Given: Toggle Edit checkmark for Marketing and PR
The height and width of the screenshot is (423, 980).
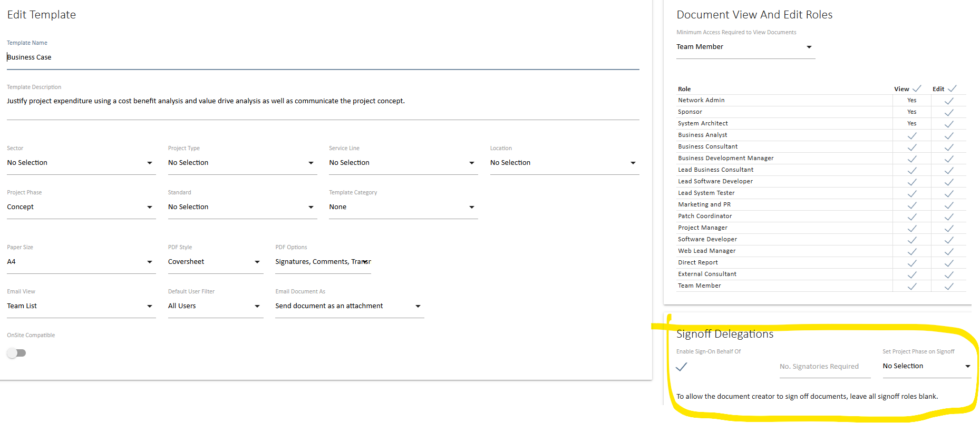Looking at the screenshot, I should tap(949, 205).
